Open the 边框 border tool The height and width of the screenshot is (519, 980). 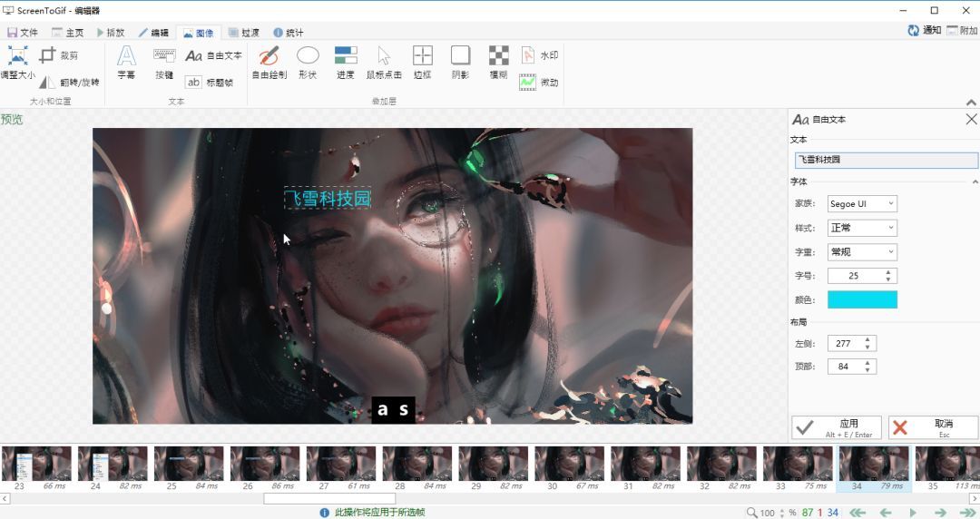coord(423,63)
